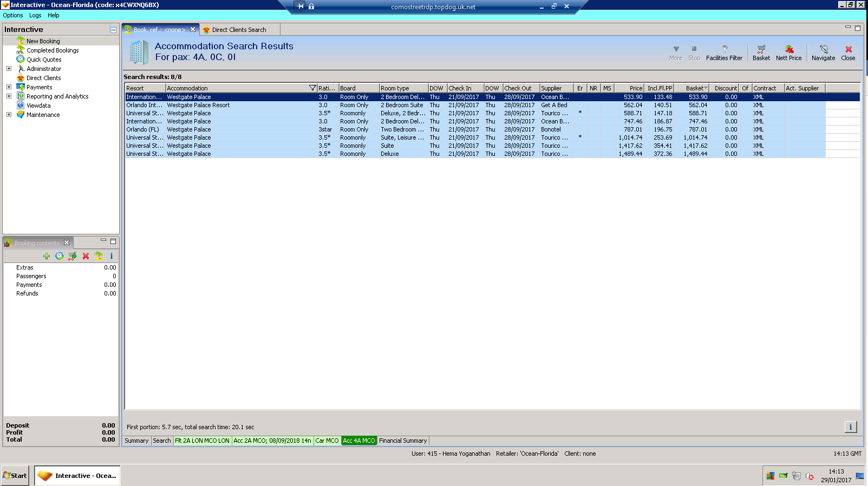The image size is (868, 486).
Task: Click the Navigate toolbar button
Action: (x=823, y=53)
